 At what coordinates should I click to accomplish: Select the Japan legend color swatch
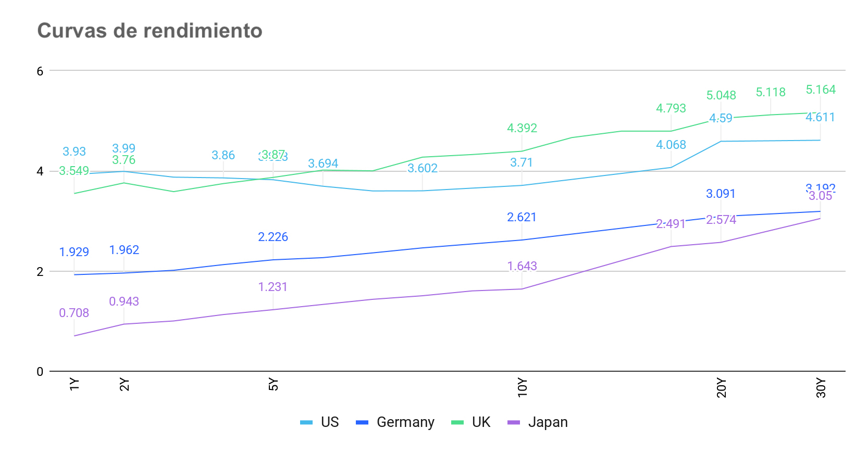pyautogui.click(x=514, y=422)
